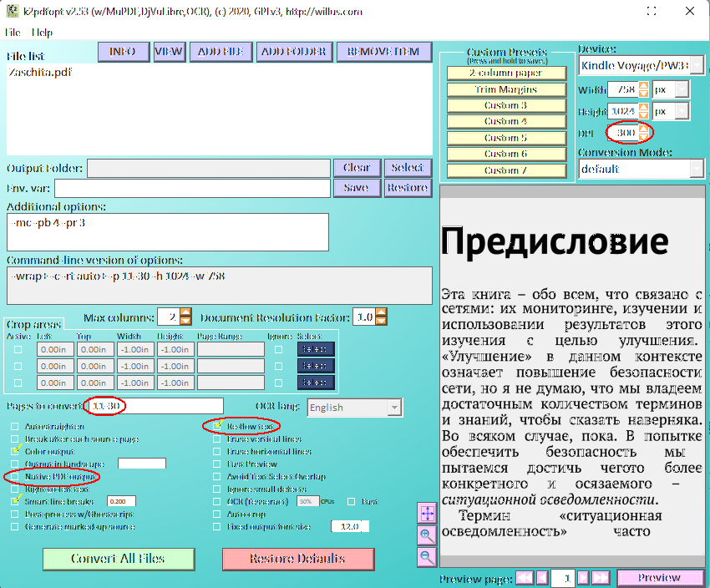
Task: Click Convert All Files button
Action: 119,559
